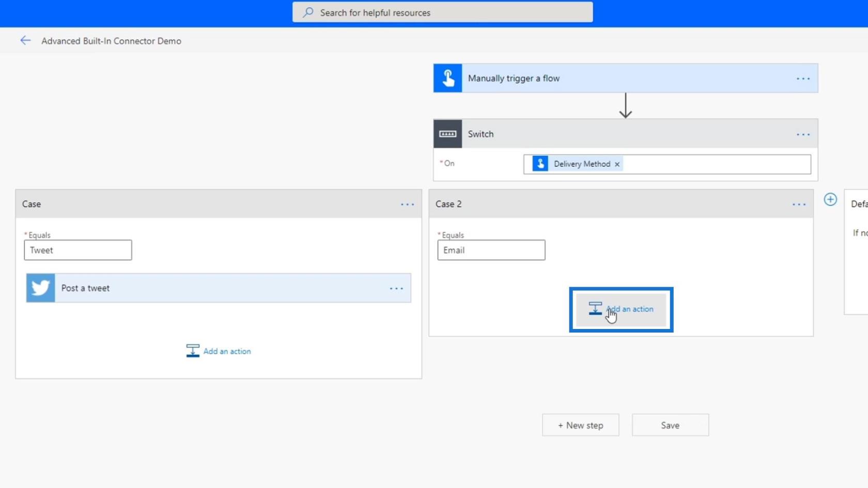Screen dimensions: 868x488
Task: Click the New step button
Action: pos(580,425)
